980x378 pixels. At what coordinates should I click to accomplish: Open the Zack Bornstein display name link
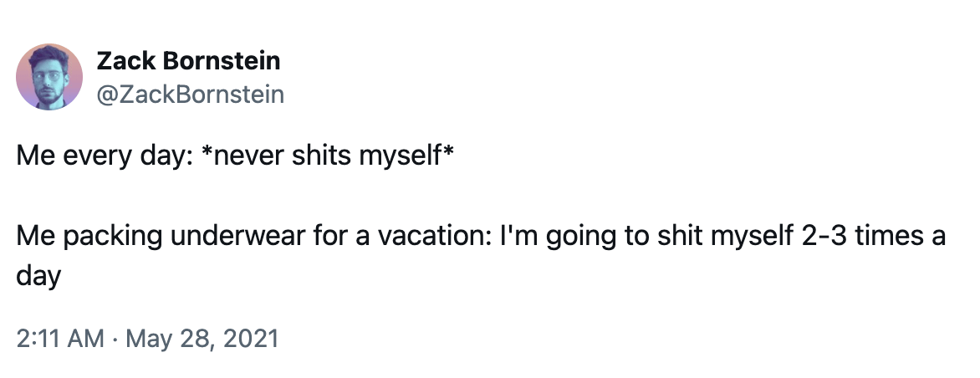[x=188, y=61]
